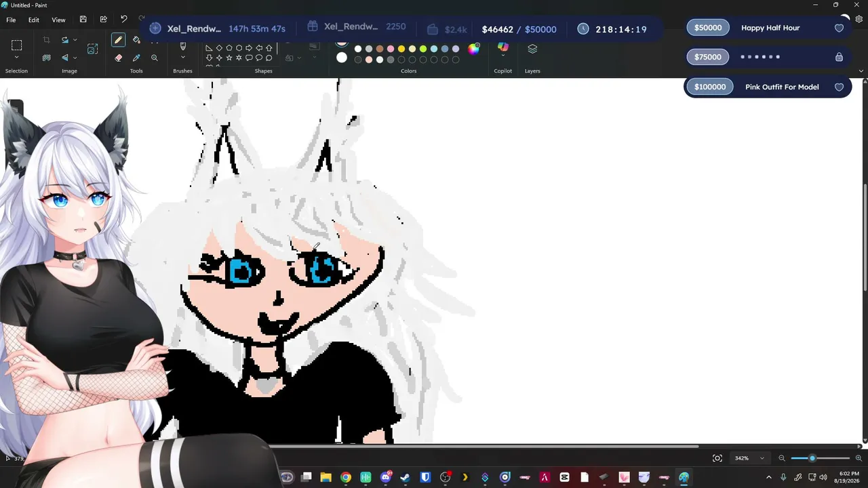Click the Undo arrow
Image resolution: width=868 pixels, height=488 pixels.
[123, 20]
